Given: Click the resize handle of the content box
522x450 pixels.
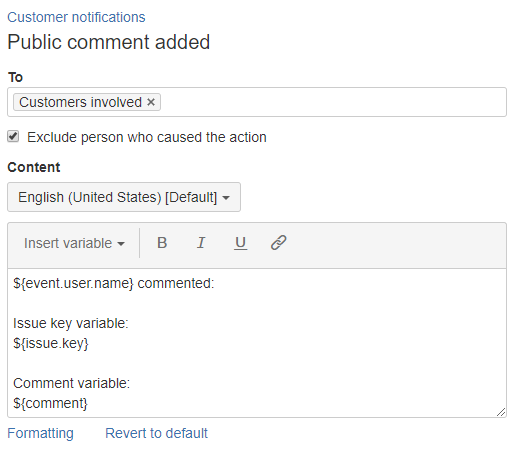Looking at the screenshot, I should 501,412.
